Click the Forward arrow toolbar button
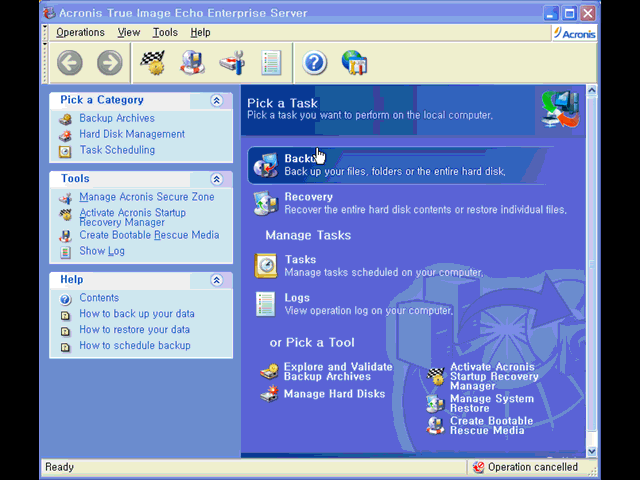This screenshot has height=480, width=640. (x=109, y=63)
